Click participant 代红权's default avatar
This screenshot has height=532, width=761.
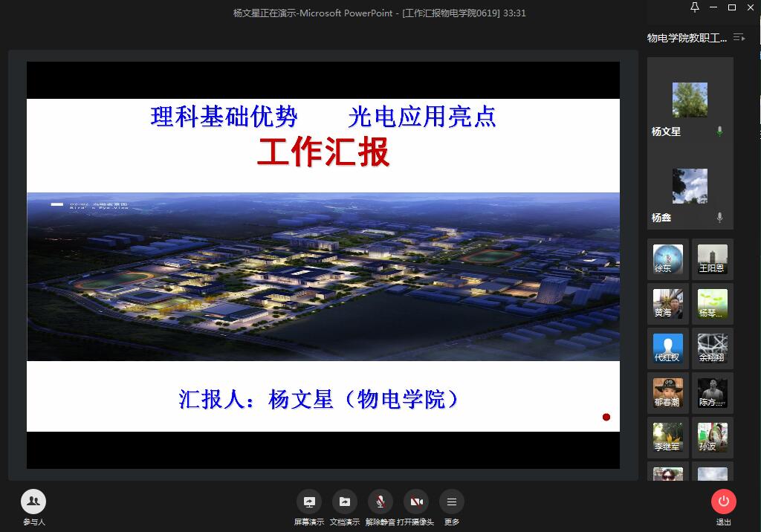(x=667, y=348)
